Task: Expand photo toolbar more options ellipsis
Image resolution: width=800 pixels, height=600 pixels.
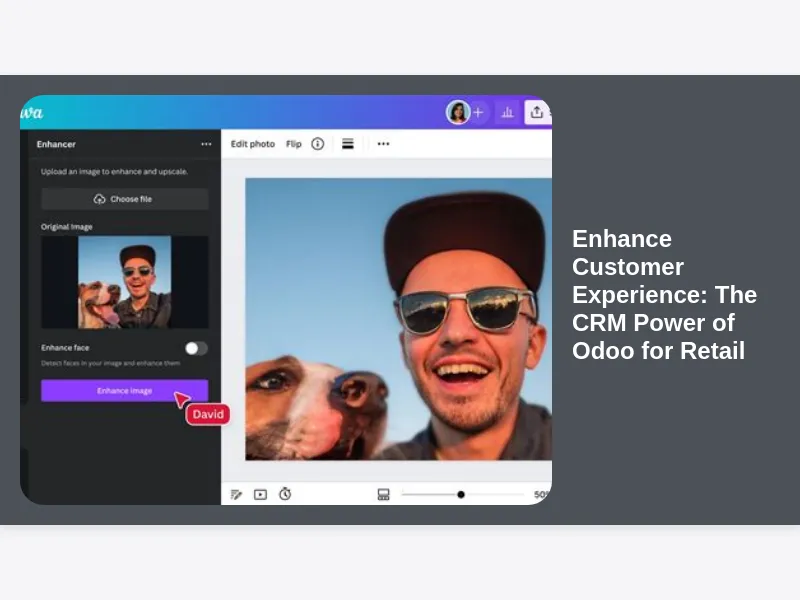Action: 383,144
